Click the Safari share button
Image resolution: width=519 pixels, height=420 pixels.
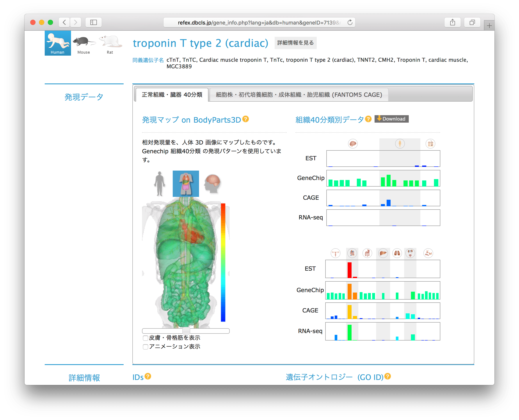452,23
